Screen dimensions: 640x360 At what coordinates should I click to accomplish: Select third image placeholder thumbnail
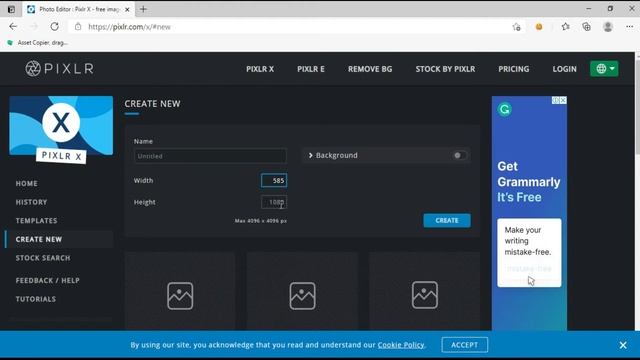click(x=425, y=291)
